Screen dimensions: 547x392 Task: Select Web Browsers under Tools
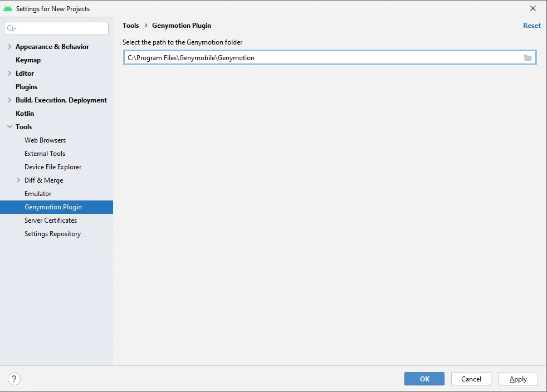(x=45, y=140)
